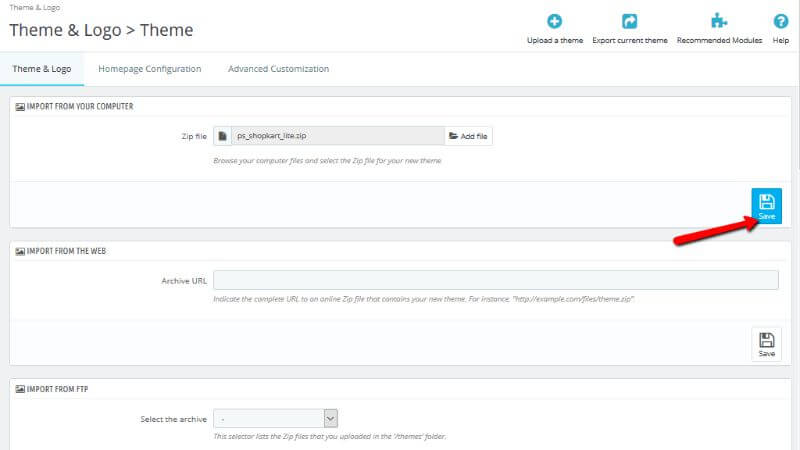Click the 'Archive URL' label
The height and width of the screenshot is (450, 800).
click(184, 281)
